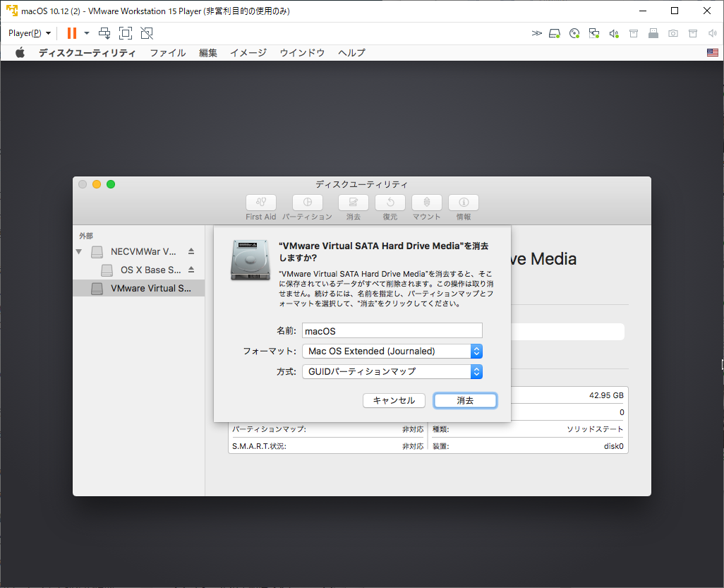Screen dimensions: 724x588
Task: Click the Mount (マウント) toolbar icon
Action: pos(427,203)
